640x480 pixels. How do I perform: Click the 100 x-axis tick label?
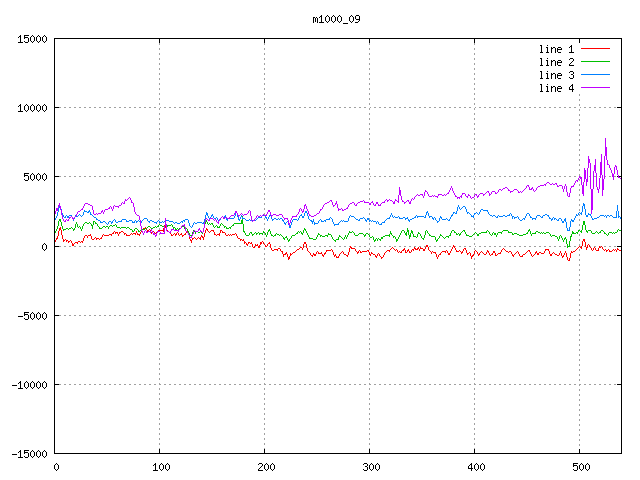160,467
